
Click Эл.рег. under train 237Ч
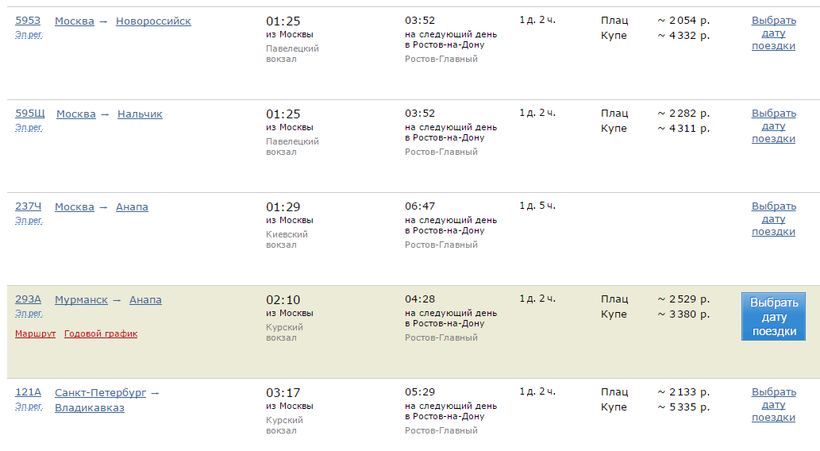(x=29, y=220)
